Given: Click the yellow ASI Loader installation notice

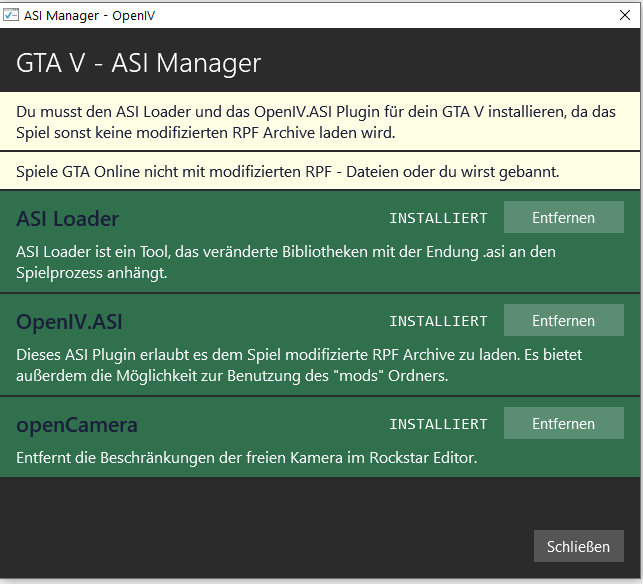Looking at the screenshot, I should tap(320, 120).
